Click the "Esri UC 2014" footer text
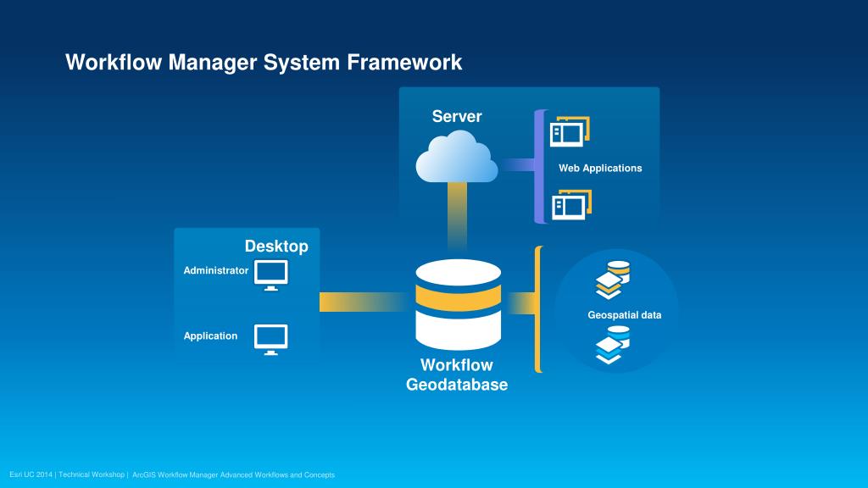 [31, 474]
